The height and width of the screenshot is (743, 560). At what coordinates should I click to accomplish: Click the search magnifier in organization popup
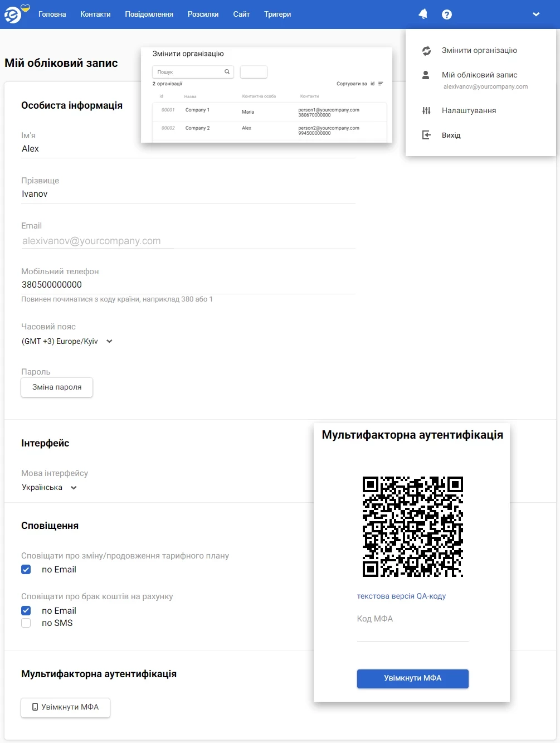[227, 71]
